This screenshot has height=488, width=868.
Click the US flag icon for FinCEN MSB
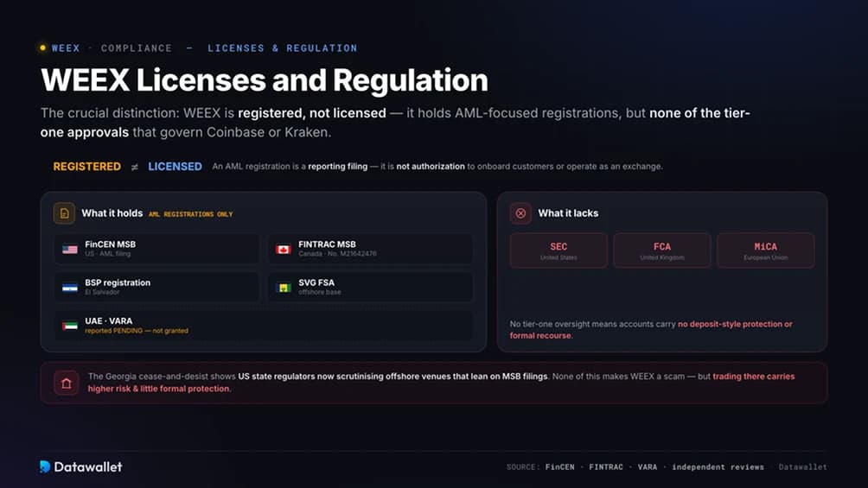point(70,249)
